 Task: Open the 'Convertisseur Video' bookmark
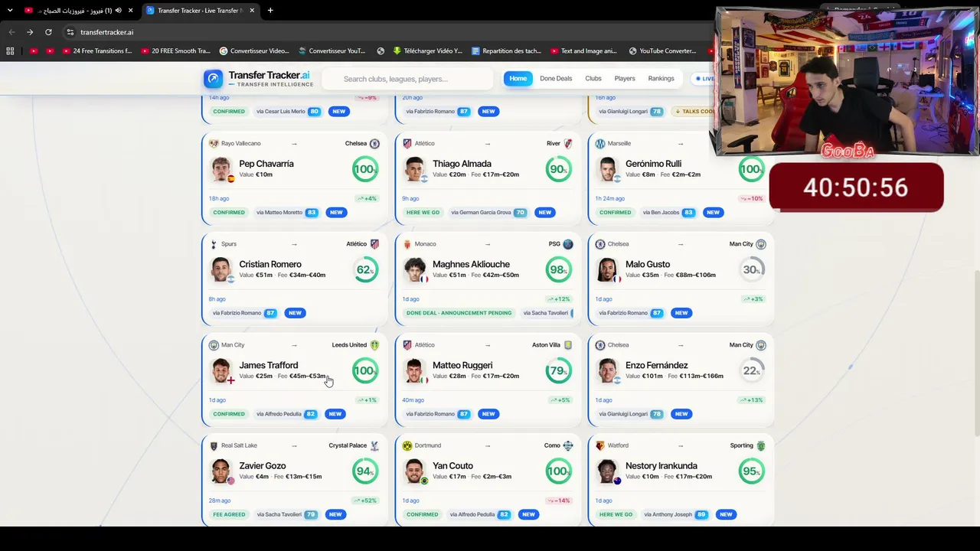(253, 51)
